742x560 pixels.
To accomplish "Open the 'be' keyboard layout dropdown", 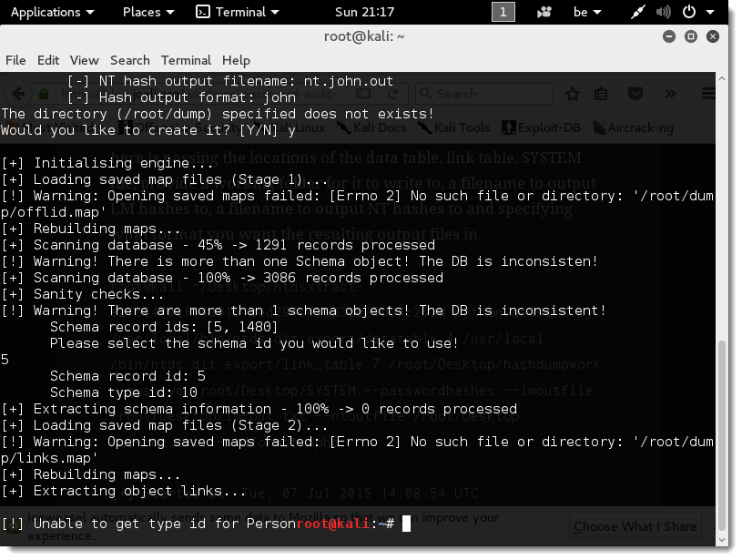I will (x=587, y=13).
